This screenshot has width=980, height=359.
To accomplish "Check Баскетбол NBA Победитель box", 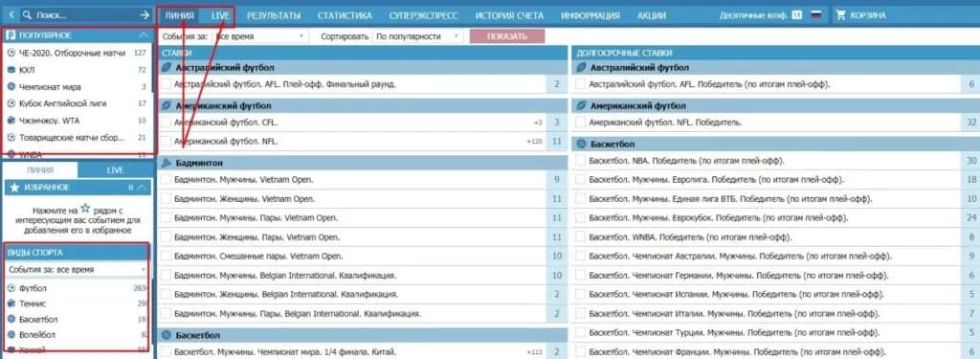I will pos(581,162).
